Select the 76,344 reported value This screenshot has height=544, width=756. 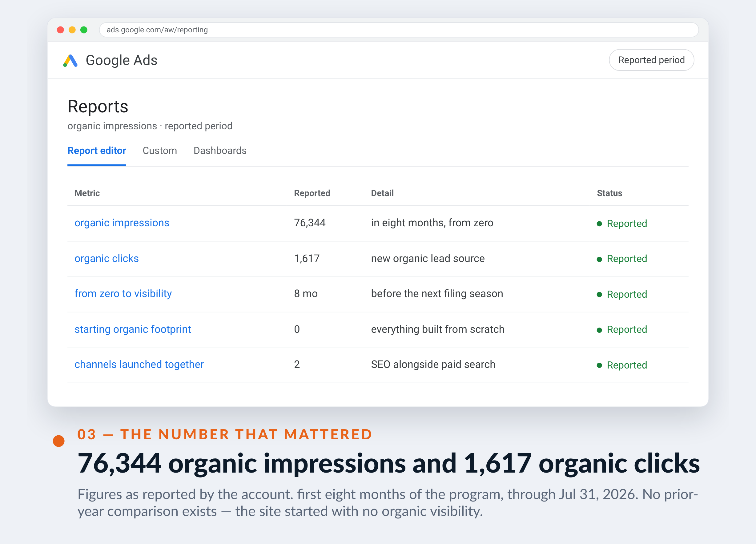click(310, 223)
